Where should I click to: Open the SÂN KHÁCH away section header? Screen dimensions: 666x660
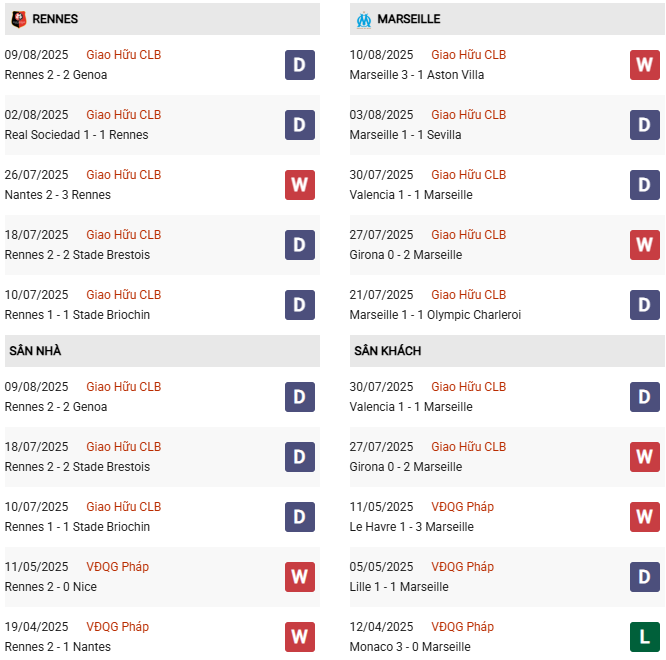click(x=387, y=351)
